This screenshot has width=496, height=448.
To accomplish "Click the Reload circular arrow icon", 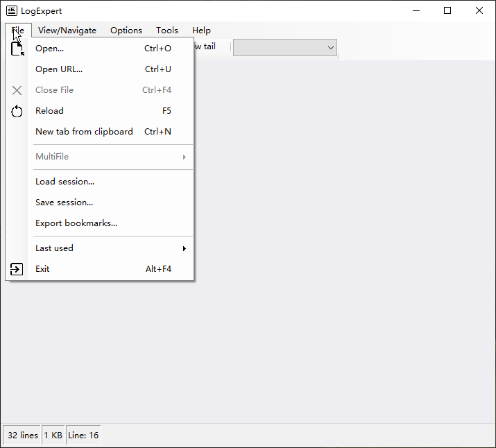I will (17, 111).
